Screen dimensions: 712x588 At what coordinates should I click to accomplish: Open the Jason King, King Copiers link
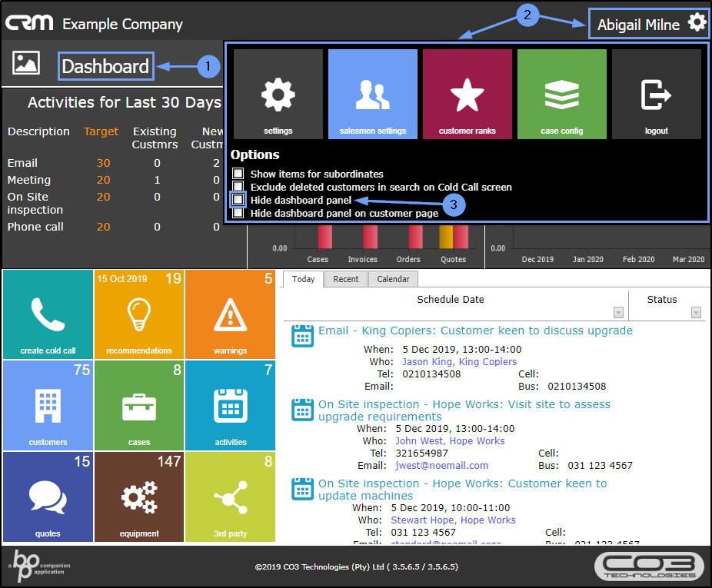click(x=460, y=361)
